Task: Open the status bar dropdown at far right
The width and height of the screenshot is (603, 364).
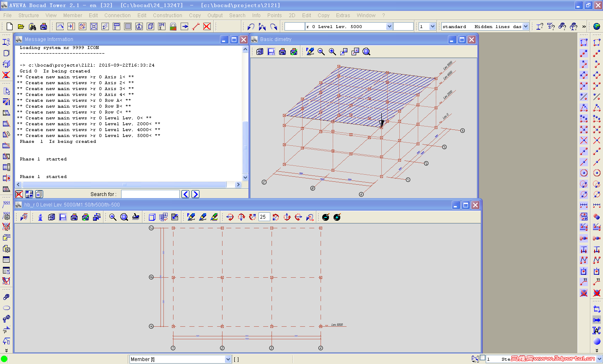Action: 599,359
